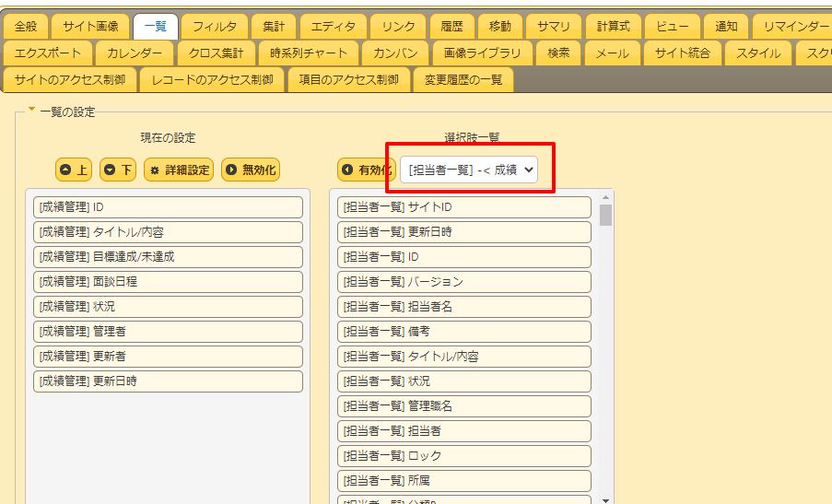Open 詳細設定 advanced settings button
The width and height of the screenshot is (832, 504).
pyautogui.click(x=179, y=170)
